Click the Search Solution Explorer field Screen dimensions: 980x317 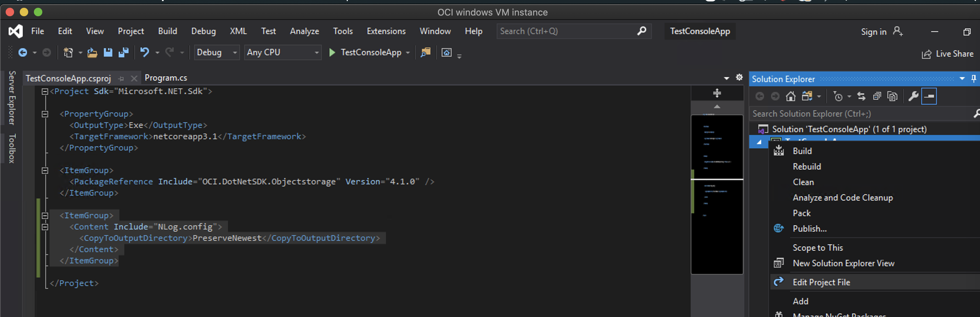(860, 114)
